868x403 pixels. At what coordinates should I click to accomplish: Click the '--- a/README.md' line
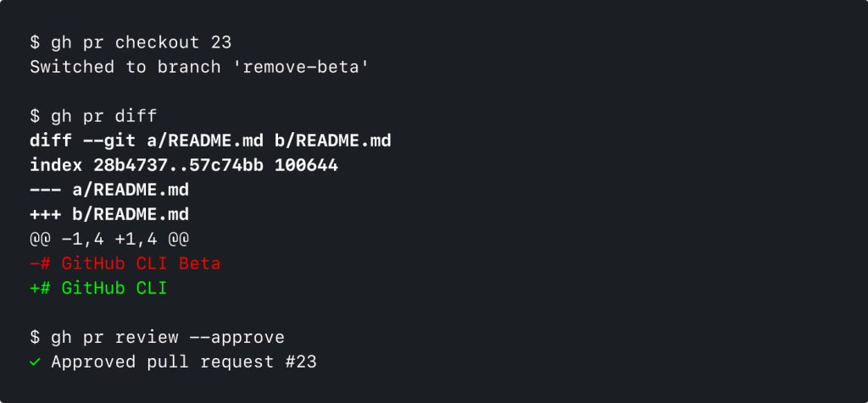[x=109, y=190]
